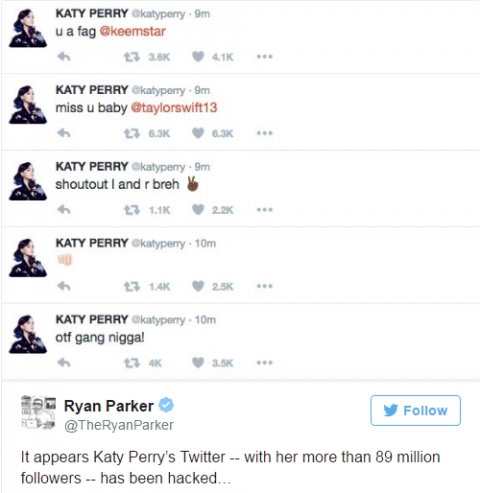Screen dimensions: 480x493
Task: Retweet the 'miss u baby' tweet
Action: tap(132, 133)
